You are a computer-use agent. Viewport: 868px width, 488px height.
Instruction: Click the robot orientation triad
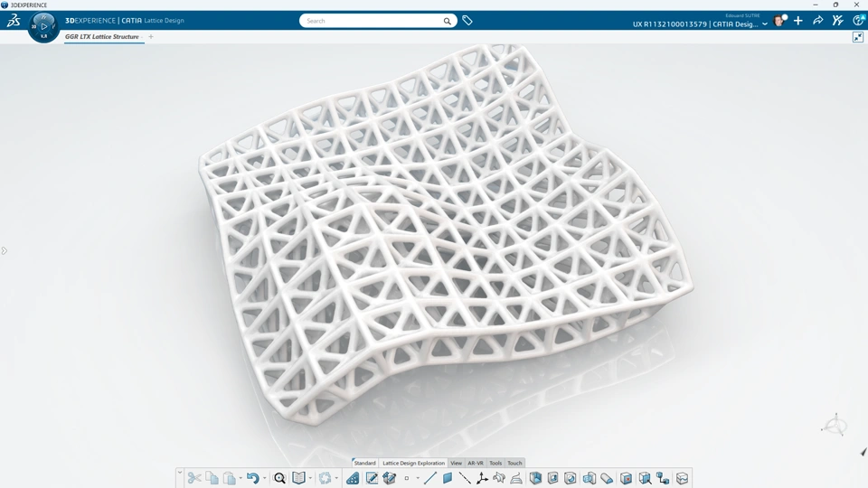(x=835, y=426)
